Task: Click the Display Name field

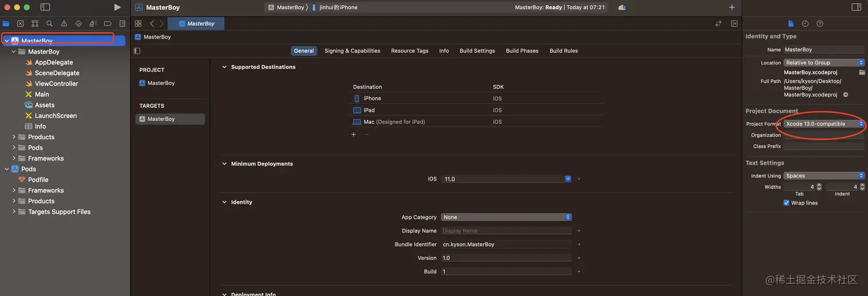Action: tap(506, 231)
